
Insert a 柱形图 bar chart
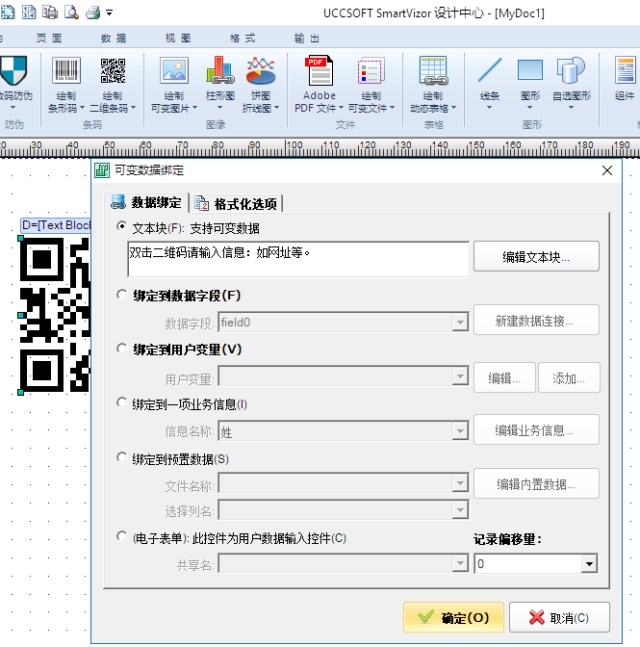click(220, 71)
